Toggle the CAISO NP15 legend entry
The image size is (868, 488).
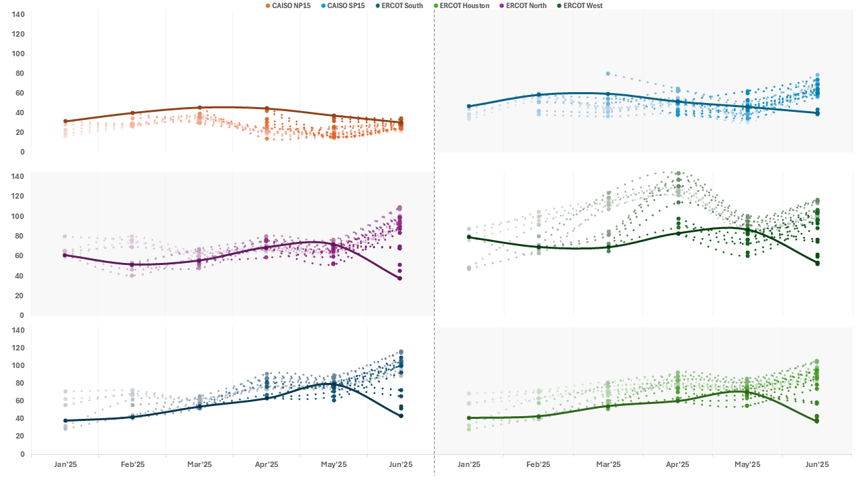[x=291, y=6]
